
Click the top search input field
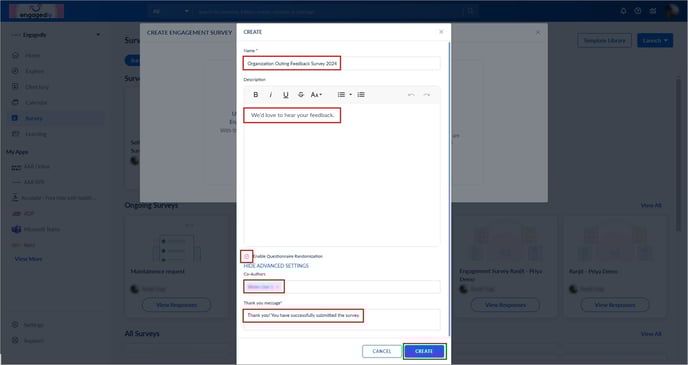(327, 11)
